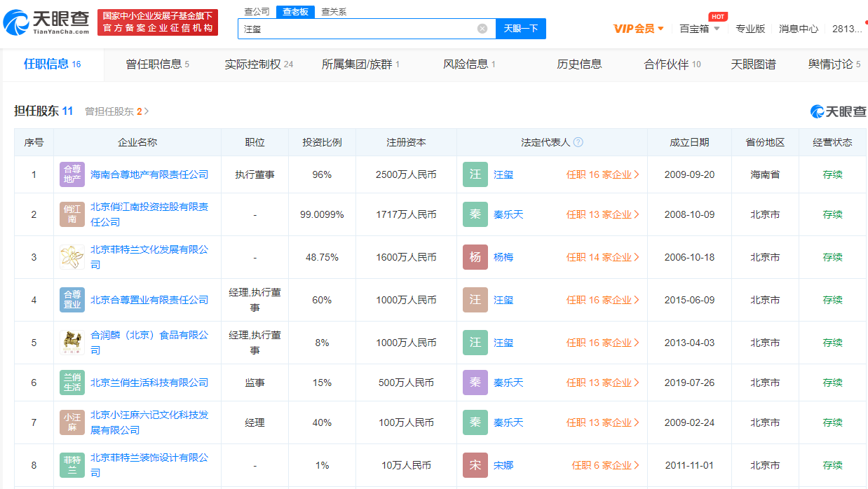Image resolution: width=868 pixels, height=489 pixels.
Task: Select the 查老板 search tab
Action: [x=295, y=11]
